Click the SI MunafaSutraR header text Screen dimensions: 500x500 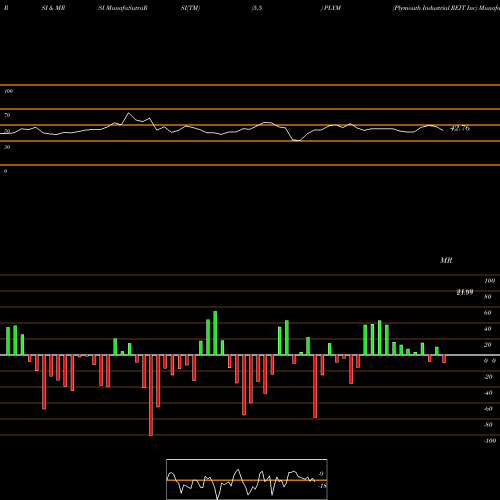coord(123,8)
